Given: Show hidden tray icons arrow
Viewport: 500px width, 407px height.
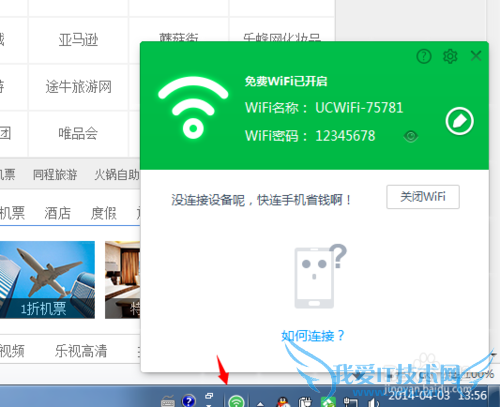Looking at the screenshot, I should [x=260, y=404].
